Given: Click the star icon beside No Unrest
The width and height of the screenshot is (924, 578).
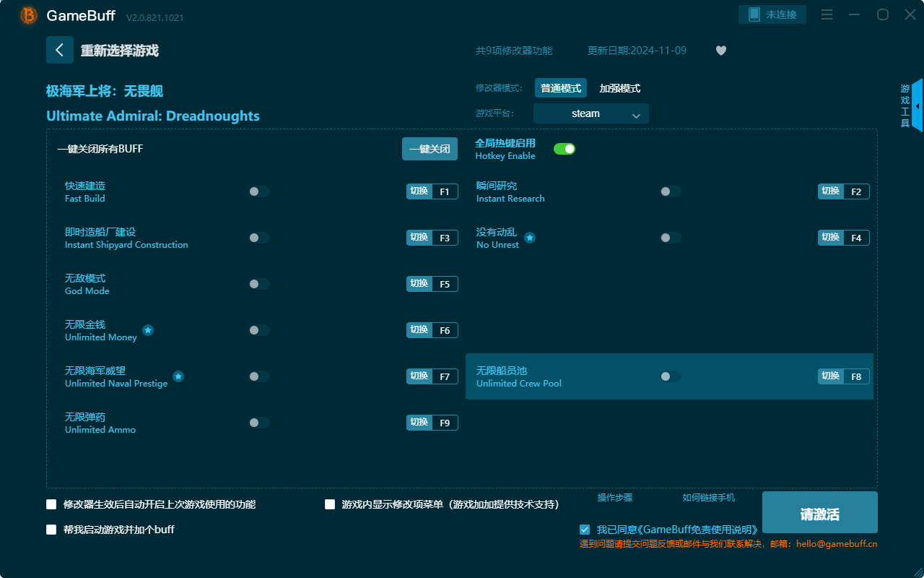Looking at the screenshot, I should [x=530, y=237].
